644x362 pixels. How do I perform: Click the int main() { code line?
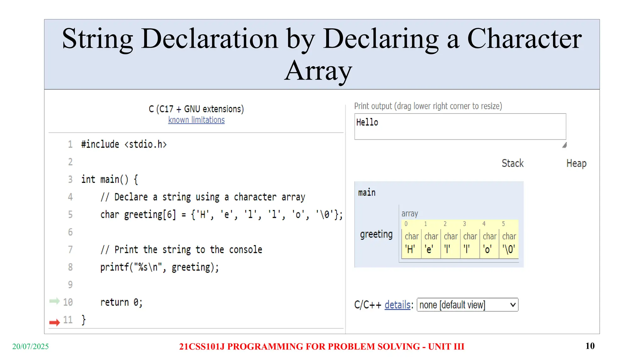(x=109, y=179)
